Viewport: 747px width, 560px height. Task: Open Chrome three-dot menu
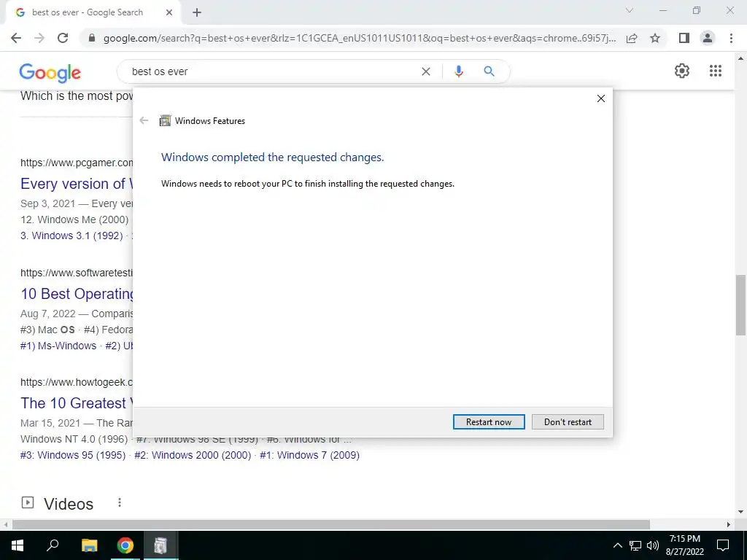point(731,38)
